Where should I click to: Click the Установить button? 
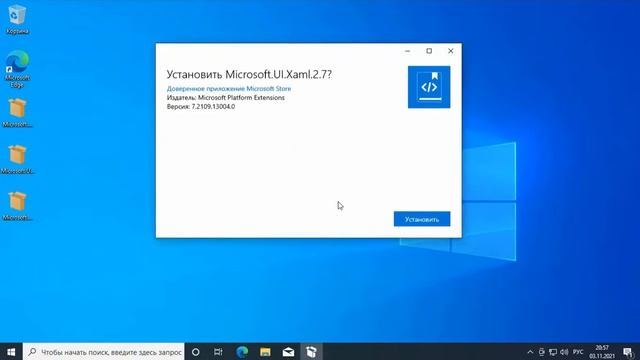pos(422,219)
